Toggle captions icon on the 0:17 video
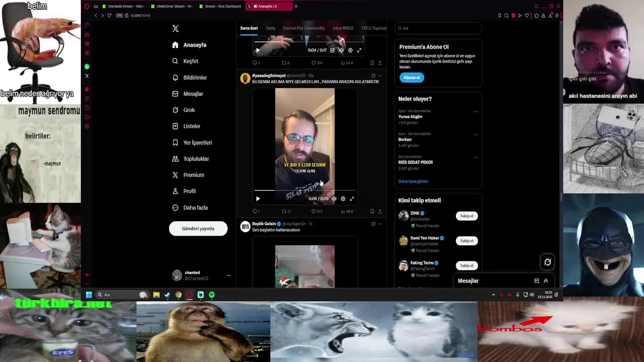The width and height of the screenshot is (644, 362). 332,50
